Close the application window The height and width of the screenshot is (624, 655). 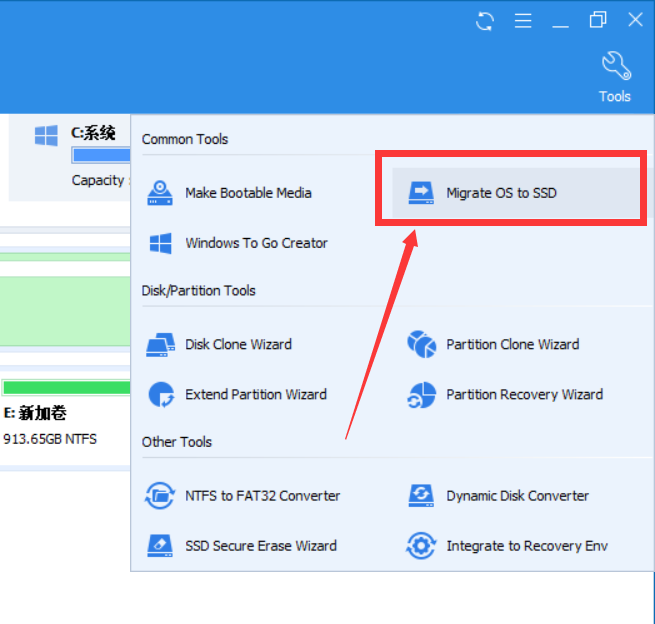pyautogui.click(x=635, y=20)
